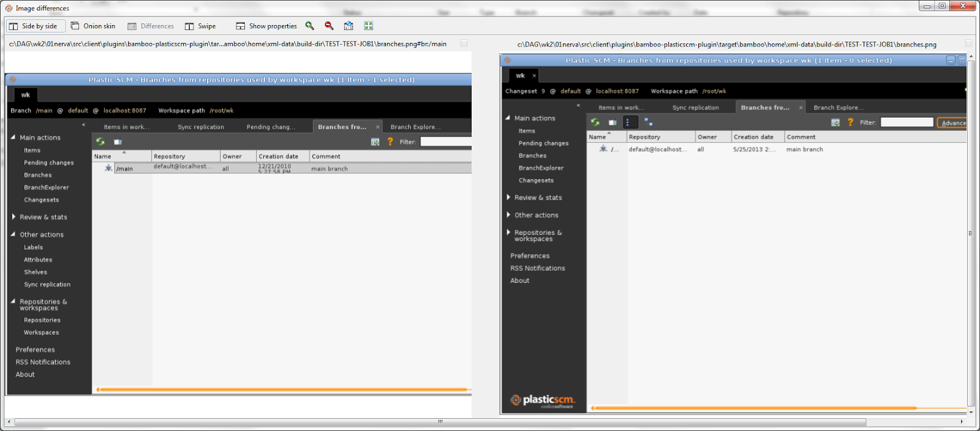This screenshot has height=431, width=980.
Task: Click the Plastic SCM logo in left title bar
Action: click(x=12, y=80)
